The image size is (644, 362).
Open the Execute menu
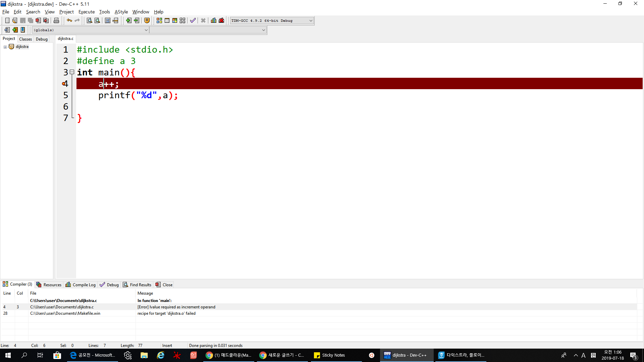coord(87,12)
